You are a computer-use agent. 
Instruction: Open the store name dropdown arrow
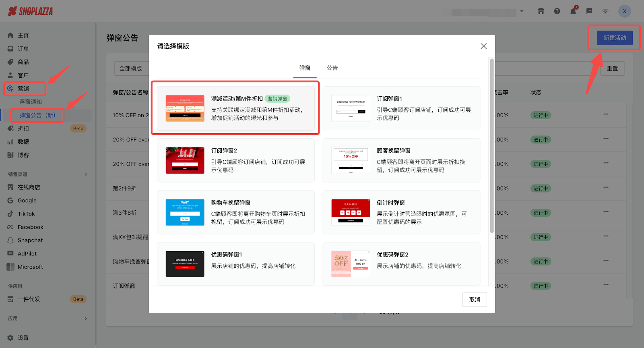[x=522, y=11]
